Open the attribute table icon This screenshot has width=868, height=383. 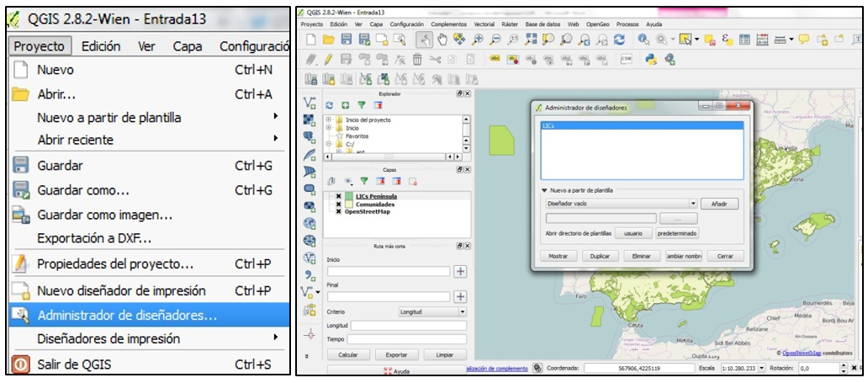(x=744, y=40)
